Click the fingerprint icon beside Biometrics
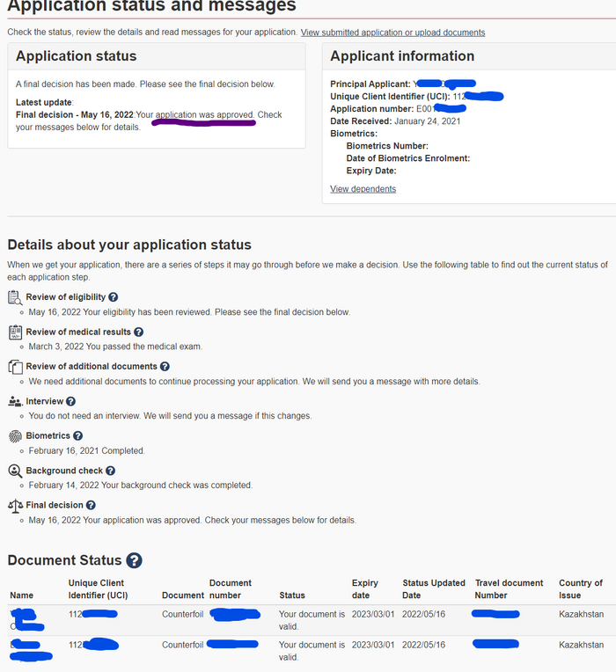 tap(15, 435)
